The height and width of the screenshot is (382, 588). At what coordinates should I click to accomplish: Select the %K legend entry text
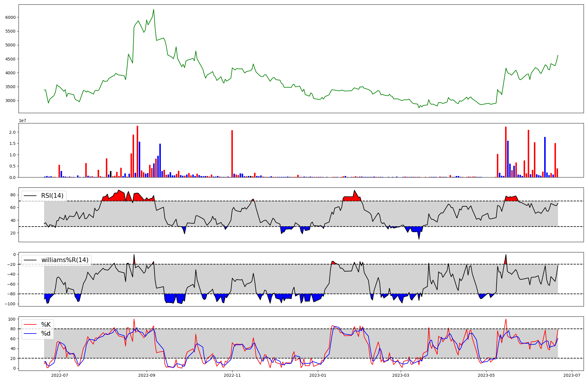(x=46, y=325)
